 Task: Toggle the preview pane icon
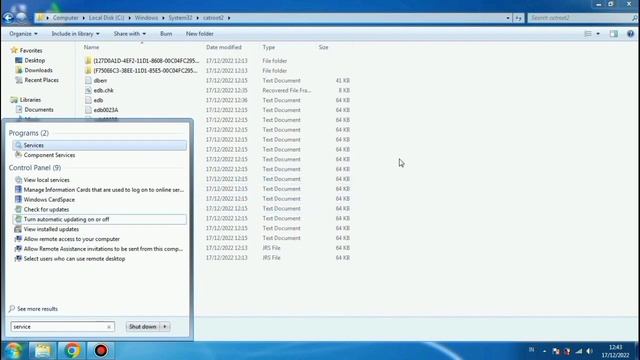coord(614,34)
